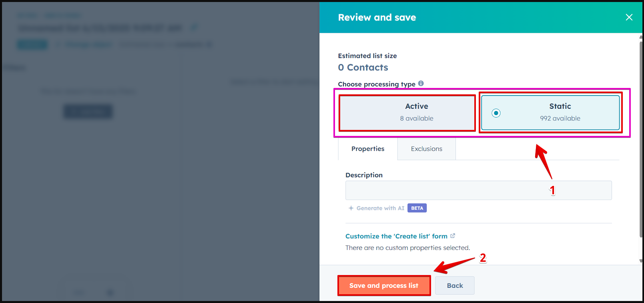Click the scrollbar up arrow in panel
The height and width of the screenshot is (303, 644).
641,37
